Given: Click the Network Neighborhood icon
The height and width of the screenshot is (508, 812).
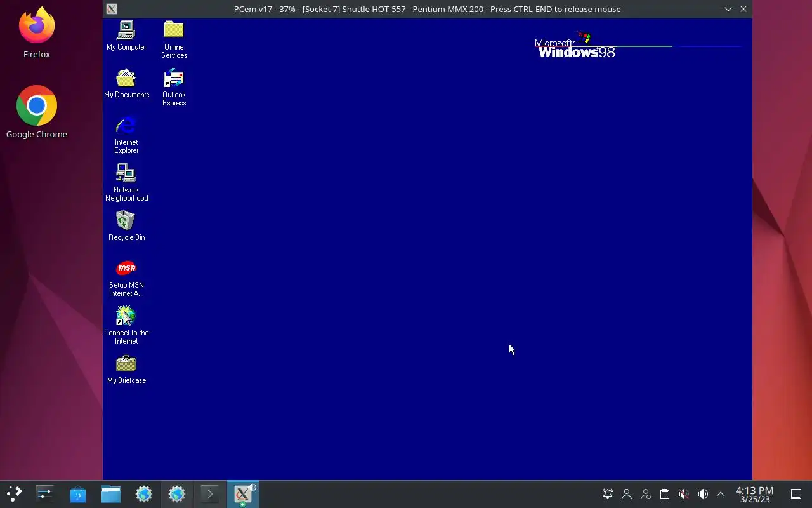Looking at the screenshot, I should point(126,182).
